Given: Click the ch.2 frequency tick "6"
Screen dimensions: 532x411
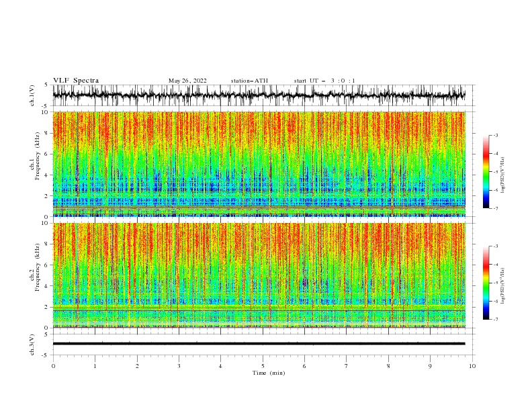Looking at the screenshot, I should coord(47,265).
